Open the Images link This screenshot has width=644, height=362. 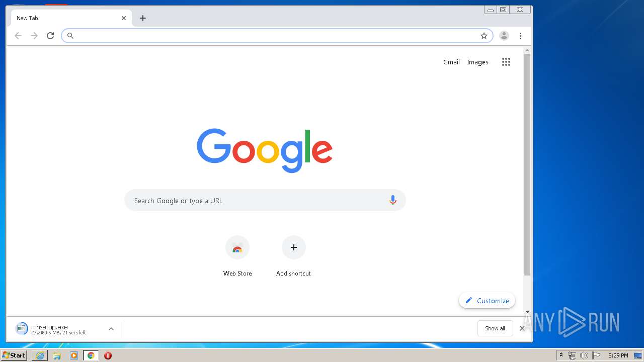point(477,62)
